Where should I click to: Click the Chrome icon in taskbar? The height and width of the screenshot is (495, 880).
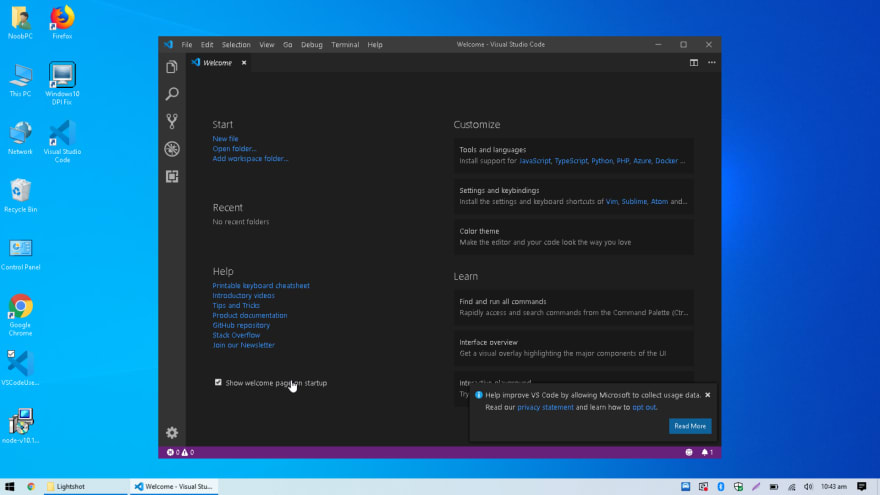tap(31, 487)
